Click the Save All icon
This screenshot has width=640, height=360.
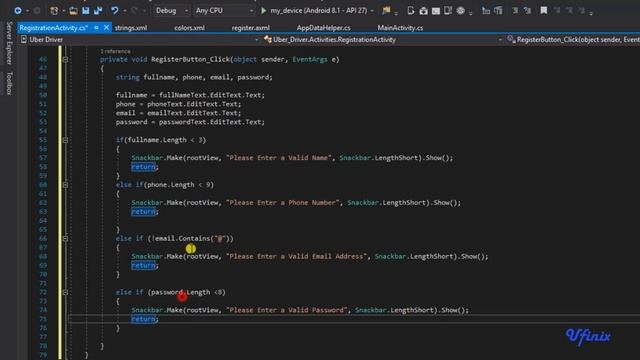click(98, 11)
